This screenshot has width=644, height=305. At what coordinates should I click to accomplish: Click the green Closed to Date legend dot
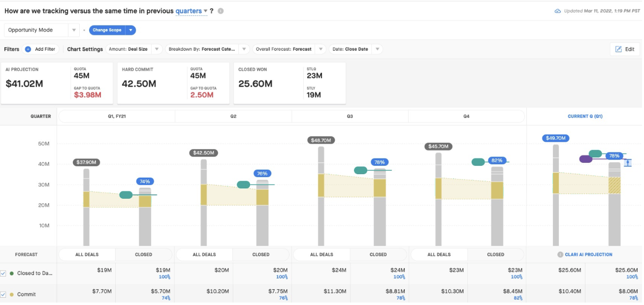tap(12, 273)
